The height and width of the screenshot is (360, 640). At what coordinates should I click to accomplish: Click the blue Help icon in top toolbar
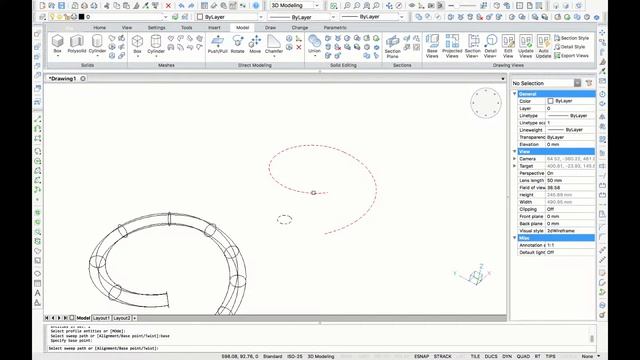[256, 6]
